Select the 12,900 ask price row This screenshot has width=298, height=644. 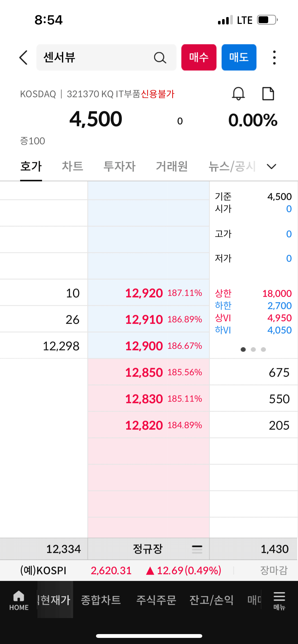click(148, 346)
